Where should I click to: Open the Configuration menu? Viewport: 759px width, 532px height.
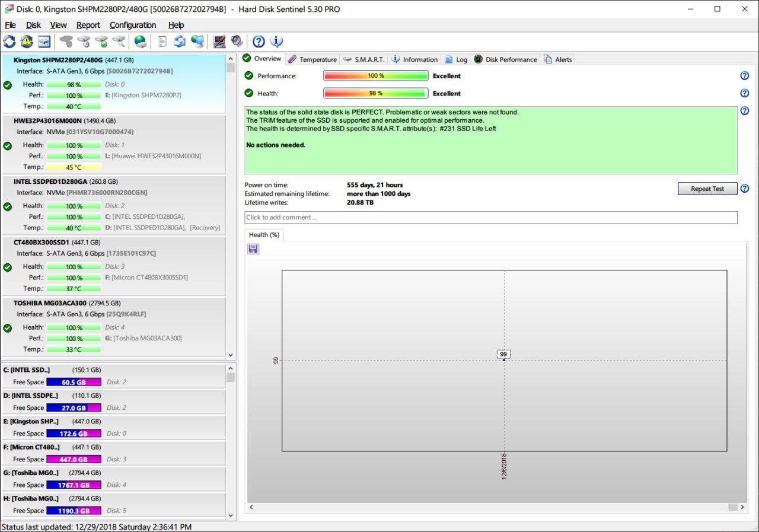pyautogui.click(x=133, y=25)
